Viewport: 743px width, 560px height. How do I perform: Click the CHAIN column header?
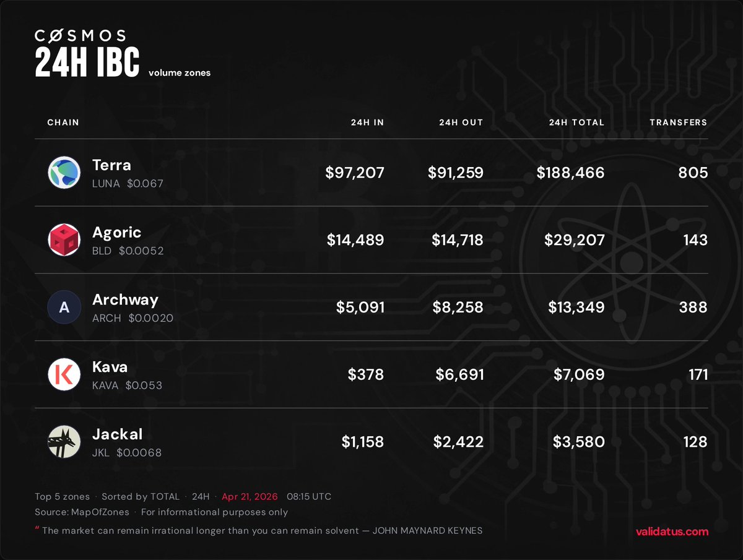click(63, 123)
